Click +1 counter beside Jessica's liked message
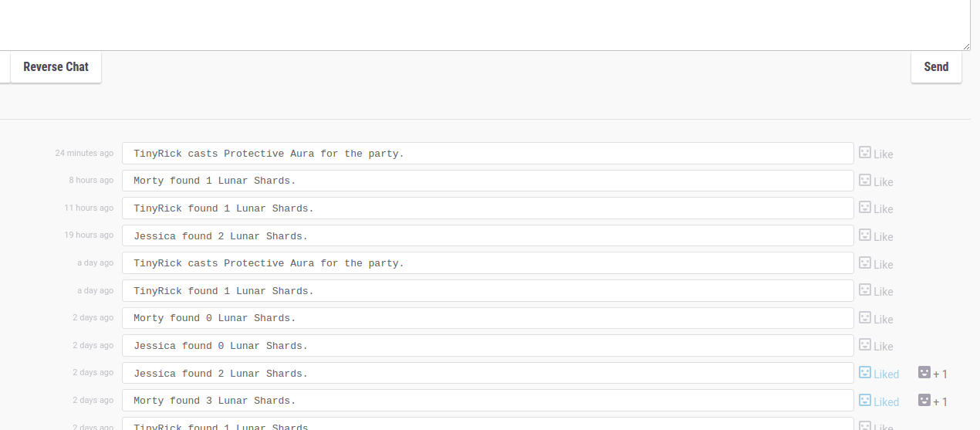980x430 pixels. 932,374
